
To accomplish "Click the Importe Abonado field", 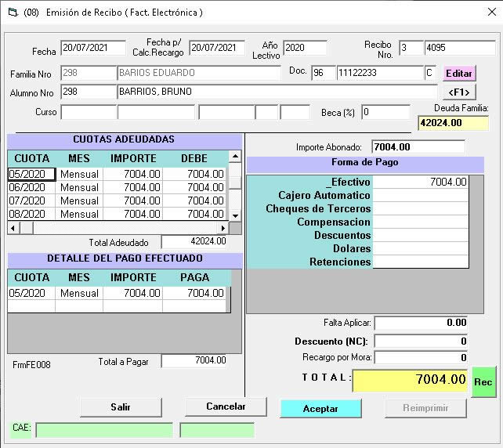I will tap(418, 146).
